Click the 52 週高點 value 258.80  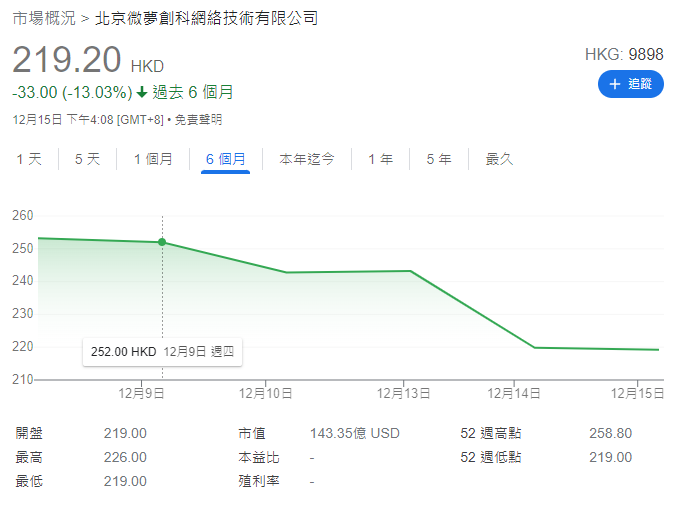point(611,433)
